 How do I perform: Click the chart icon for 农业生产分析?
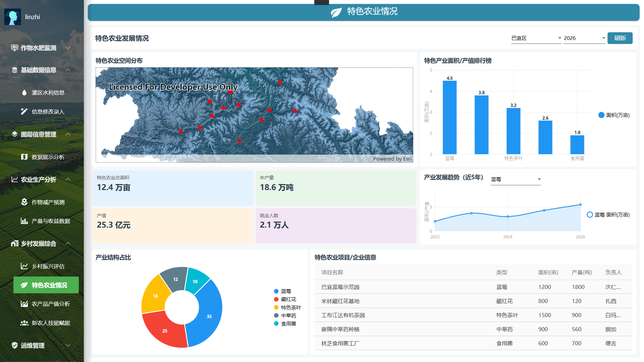coord(14,179)
